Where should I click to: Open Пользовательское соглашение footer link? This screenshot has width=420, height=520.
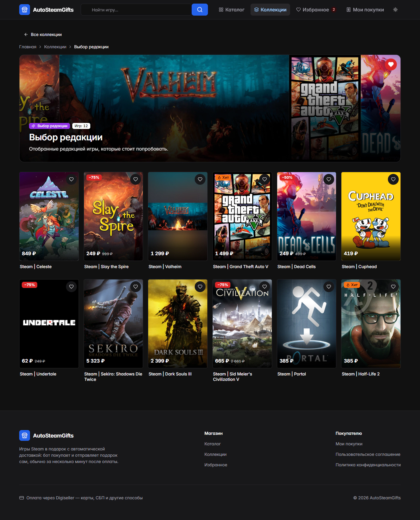coord(368,454)
